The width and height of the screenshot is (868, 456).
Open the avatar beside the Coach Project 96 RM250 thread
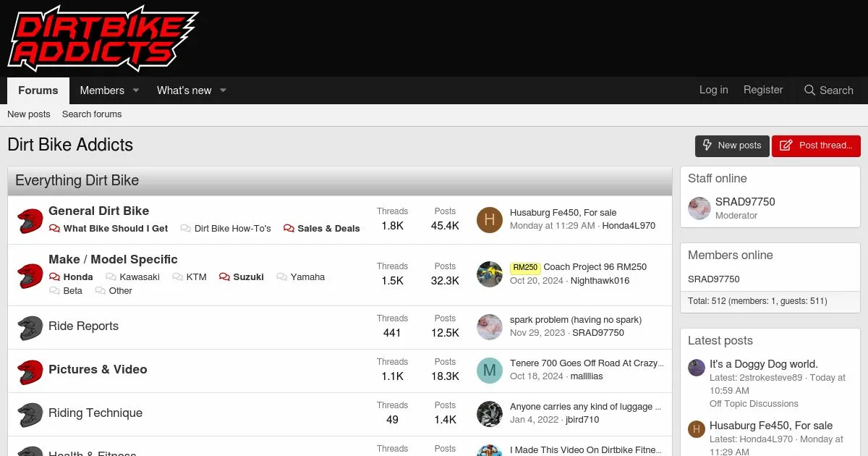pyautogui.click(x=490, y=274)
